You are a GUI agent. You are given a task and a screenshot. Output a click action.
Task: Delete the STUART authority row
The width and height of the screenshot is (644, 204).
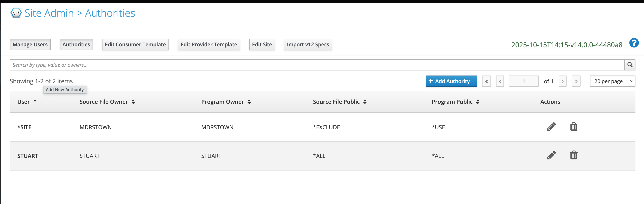[x=574, y=155]
